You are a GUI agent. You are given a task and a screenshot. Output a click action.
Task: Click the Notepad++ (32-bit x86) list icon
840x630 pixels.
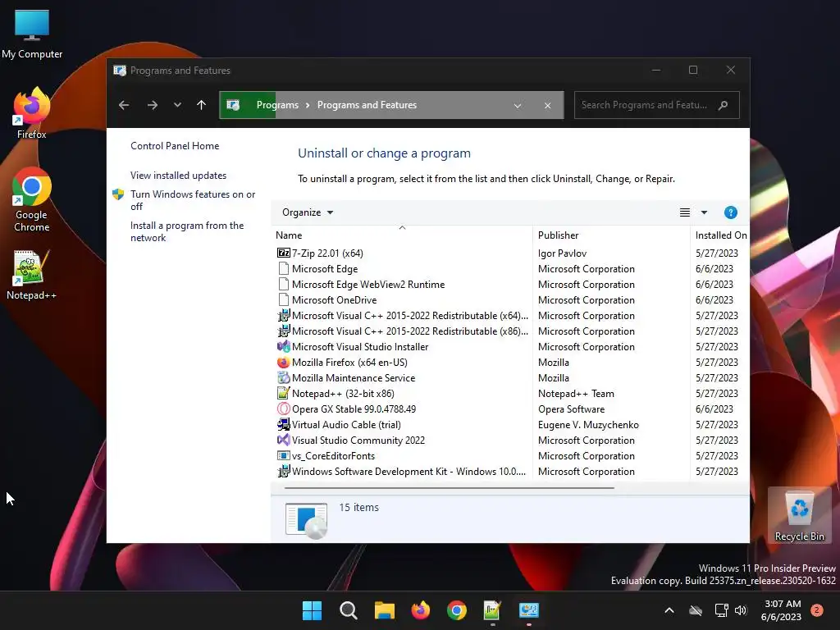(x=283, y=393)
